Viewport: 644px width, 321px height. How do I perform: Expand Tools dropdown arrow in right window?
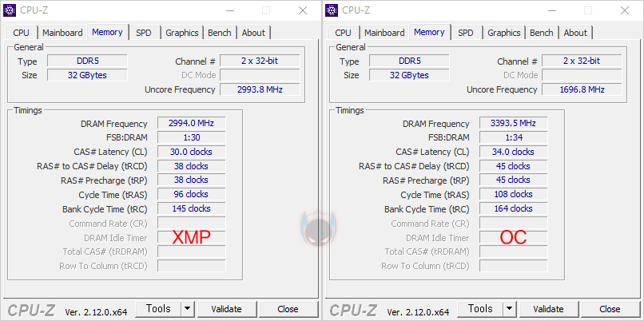click(509, 309)
